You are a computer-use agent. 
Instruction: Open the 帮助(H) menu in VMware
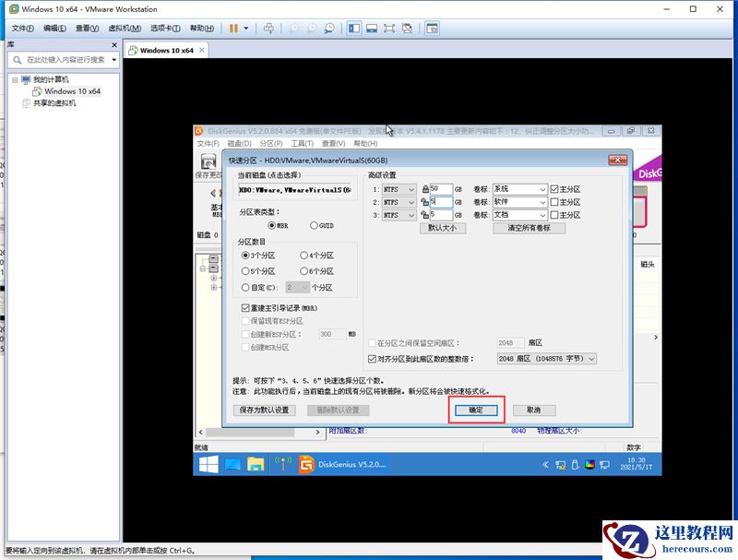coord(202,29)
